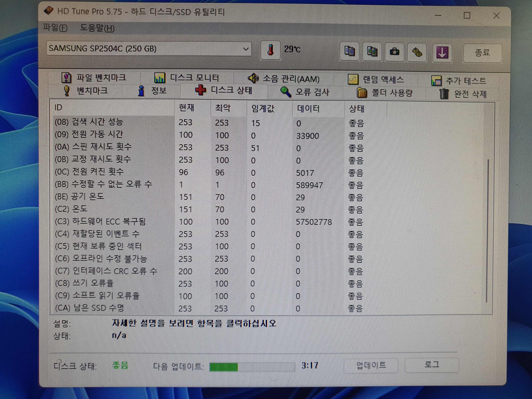Click the copy screenshot to clipboard icon
Screen dimensions: 532x399
tap(372, 51)
